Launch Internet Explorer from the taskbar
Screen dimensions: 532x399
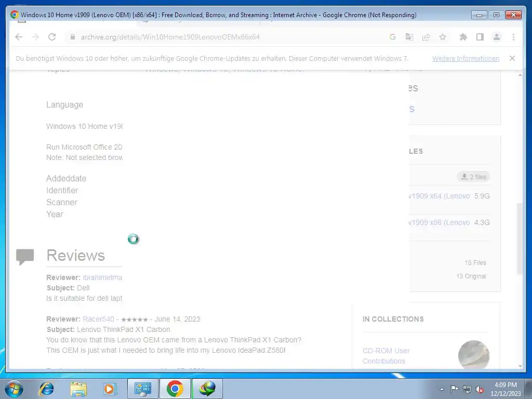[x=46, y=389]
